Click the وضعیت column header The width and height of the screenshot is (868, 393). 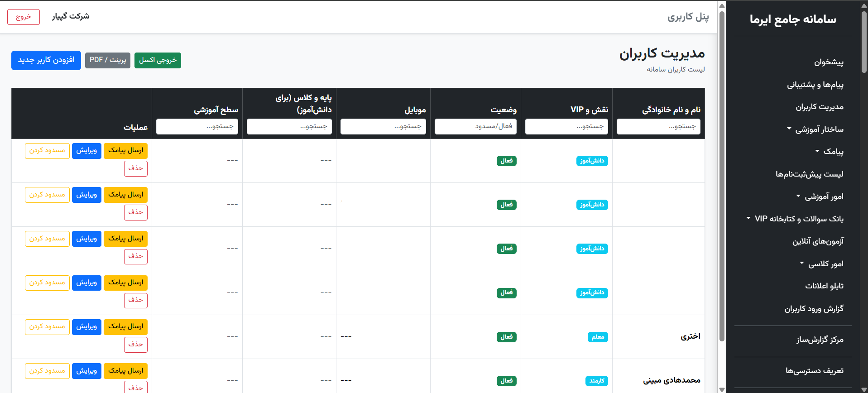click(x=504, y=110)
